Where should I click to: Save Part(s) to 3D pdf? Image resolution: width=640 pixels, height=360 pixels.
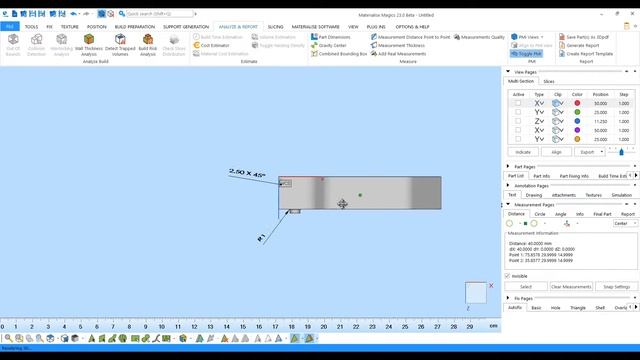coord(584,37)
